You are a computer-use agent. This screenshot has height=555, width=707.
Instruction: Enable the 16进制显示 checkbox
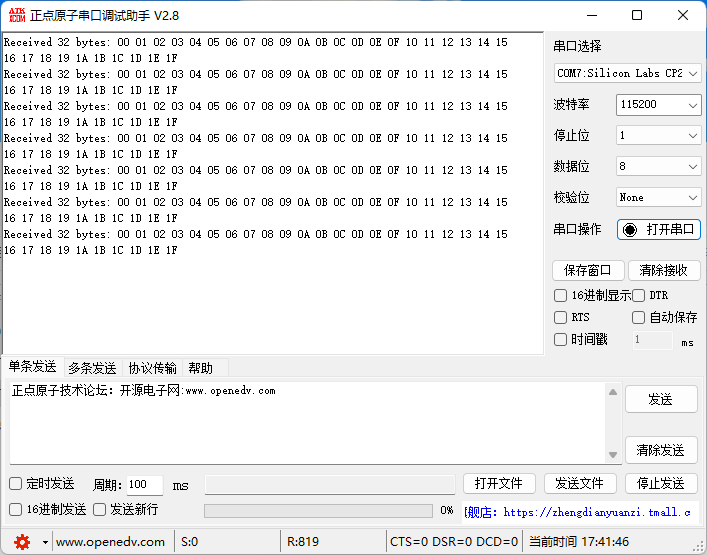point(560,296)
